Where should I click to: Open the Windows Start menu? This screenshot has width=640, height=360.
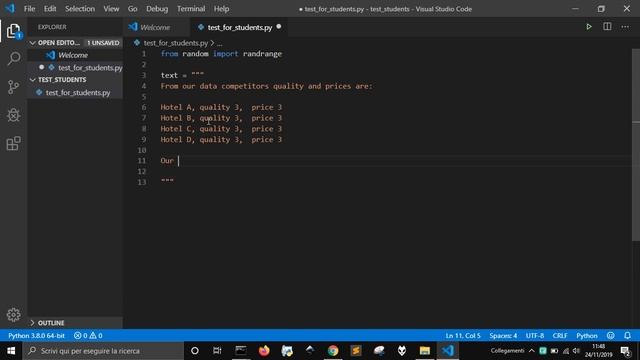pyautogui.click(x=11, y=351)
